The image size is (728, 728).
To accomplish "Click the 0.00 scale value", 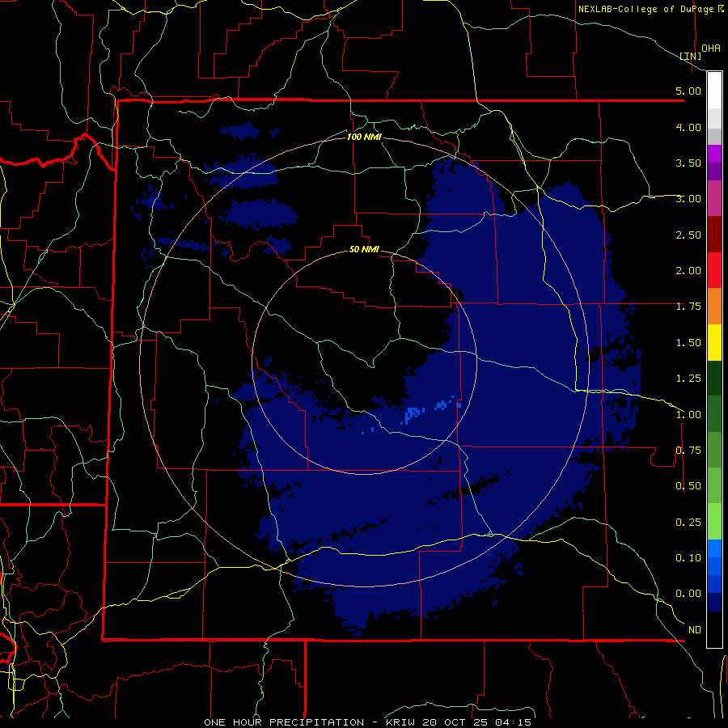I will pos(688,594).
